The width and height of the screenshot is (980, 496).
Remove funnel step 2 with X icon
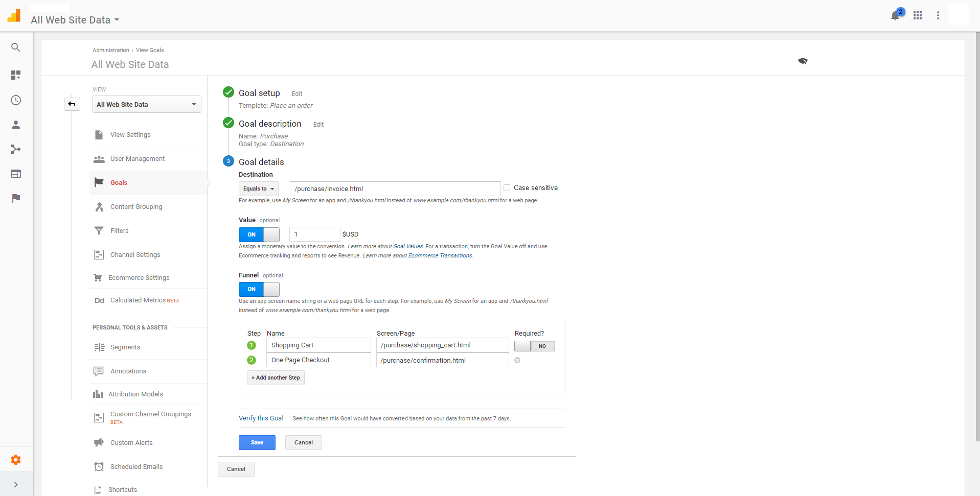(517, 360)
